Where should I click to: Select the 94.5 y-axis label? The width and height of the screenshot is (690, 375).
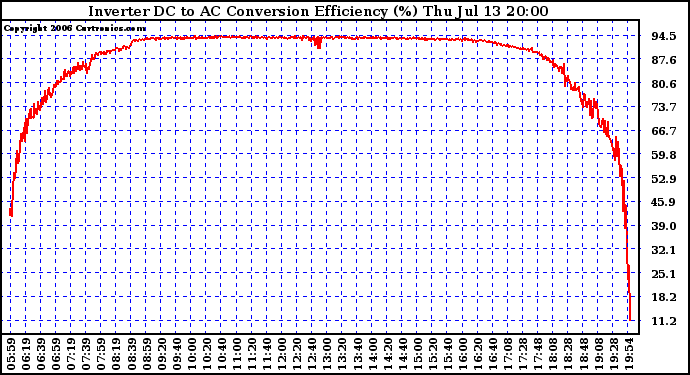pyautogui.click(x=664, y=36)
